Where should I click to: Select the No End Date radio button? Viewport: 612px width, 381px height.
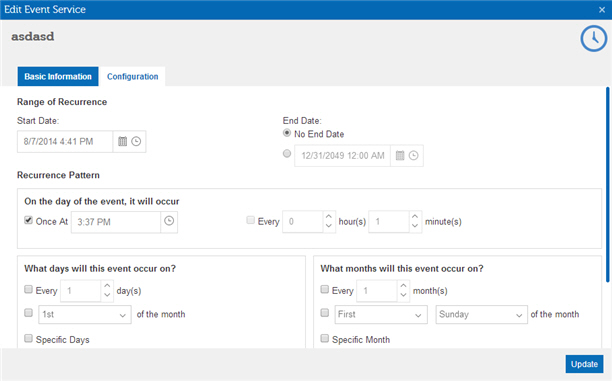click(x=287, y=133)
